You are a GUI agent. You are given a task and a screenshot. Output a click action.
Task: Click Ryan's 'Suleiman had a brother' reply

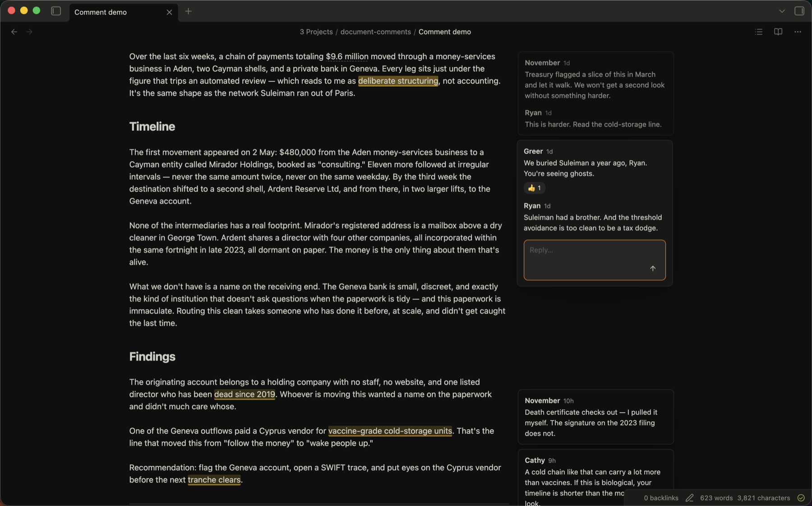[x=593, y=223]
